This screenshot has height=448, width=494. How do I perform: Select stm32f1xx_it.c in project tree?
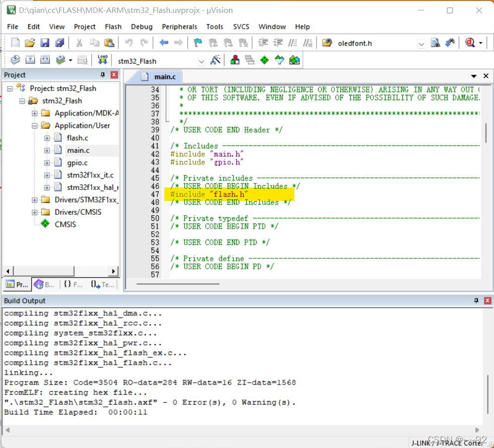click(x=90, y=175)
